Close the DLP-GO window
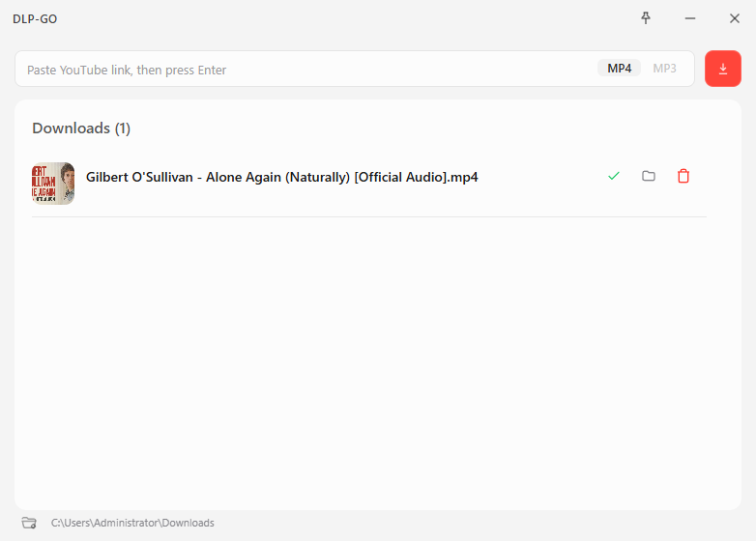This screenshot has height=541, width=756. pyautogui.click(x=734, y=18)
